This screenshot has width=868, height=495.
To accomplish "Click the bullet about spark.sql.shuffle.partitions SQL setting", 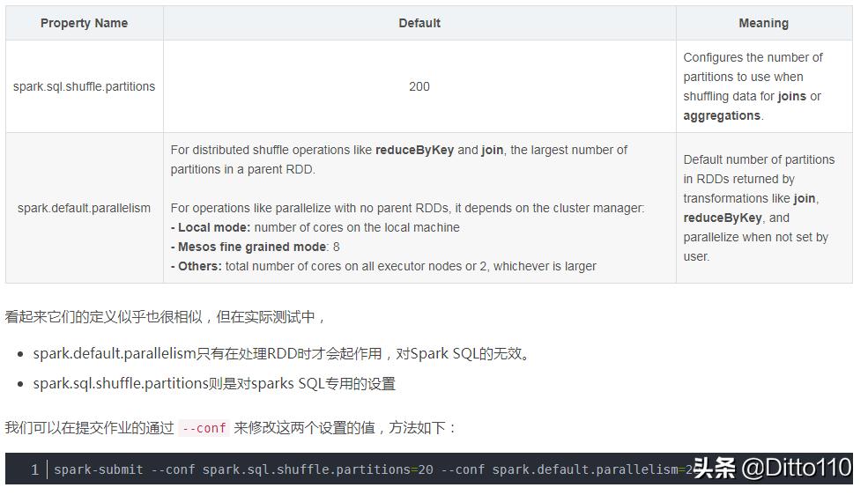I will (214, 383).
